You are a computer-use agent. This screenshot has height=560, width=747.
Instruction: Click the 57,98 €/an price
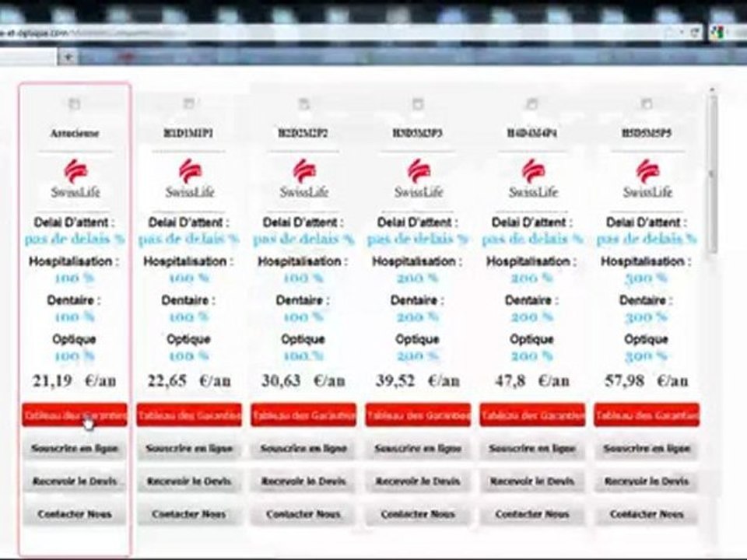647,381
